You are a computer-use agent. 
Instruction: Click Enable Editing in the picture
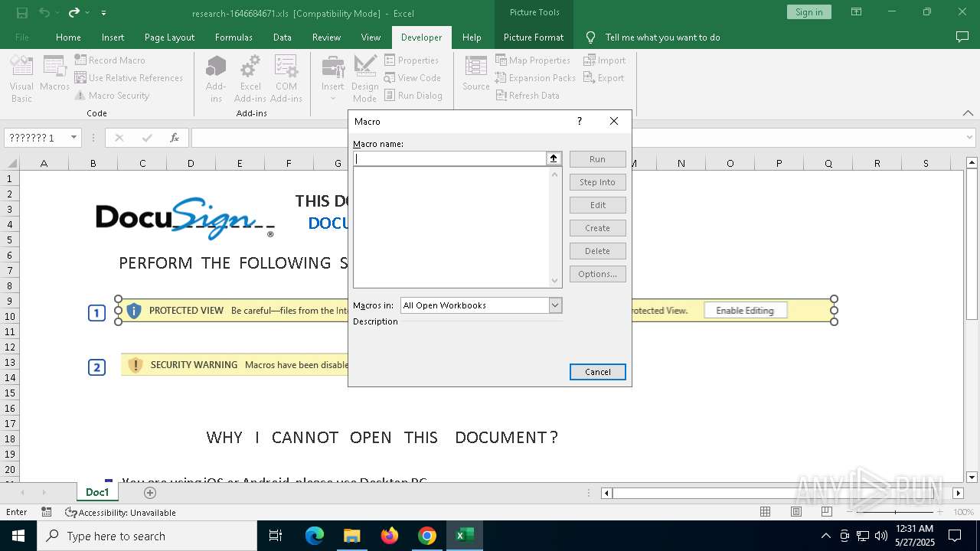(745, 311)
